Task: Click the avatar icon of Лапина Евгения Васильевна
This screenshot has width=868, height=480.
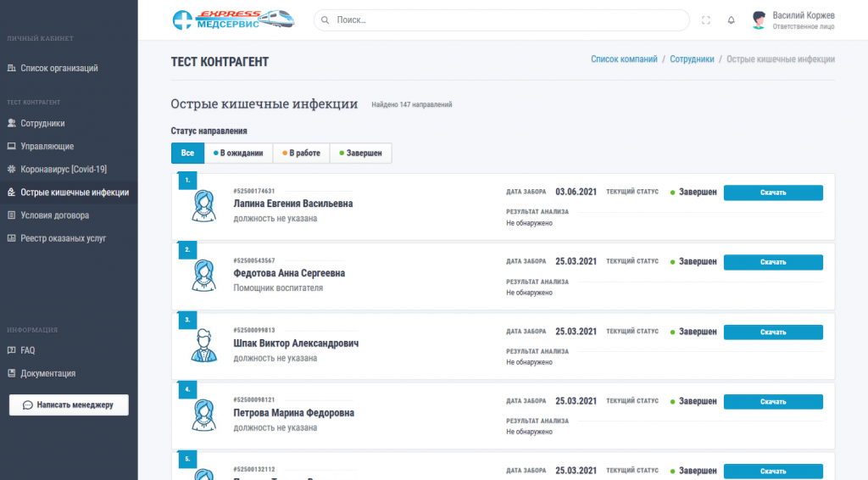Action: pos(203,204)
